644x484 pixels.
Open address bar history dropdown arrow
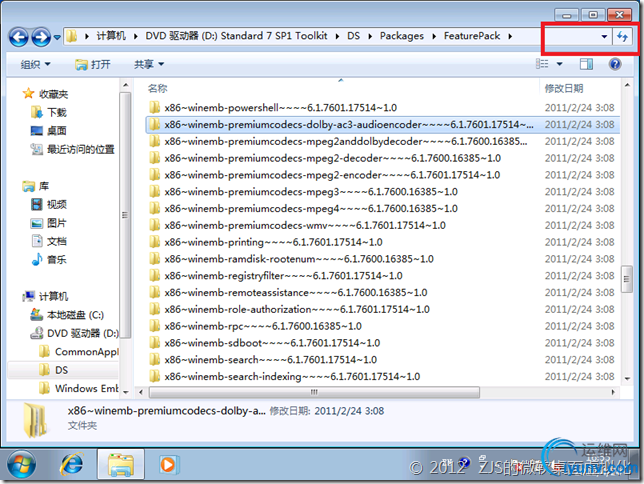pos(604,37)
